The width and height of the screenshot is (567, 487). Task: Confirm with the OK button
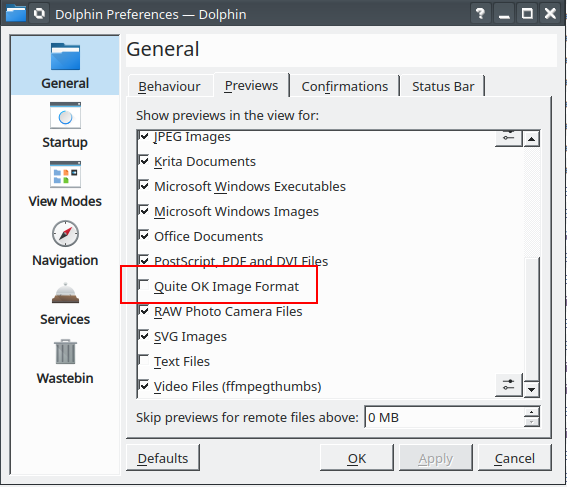(357, 458)
